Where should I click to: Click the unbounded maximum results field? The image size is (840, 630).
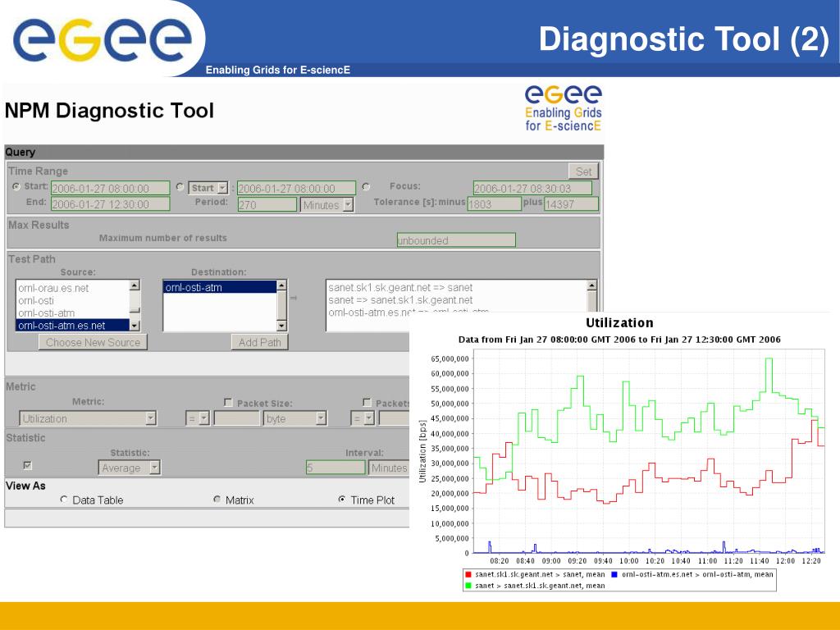(456, 240)
